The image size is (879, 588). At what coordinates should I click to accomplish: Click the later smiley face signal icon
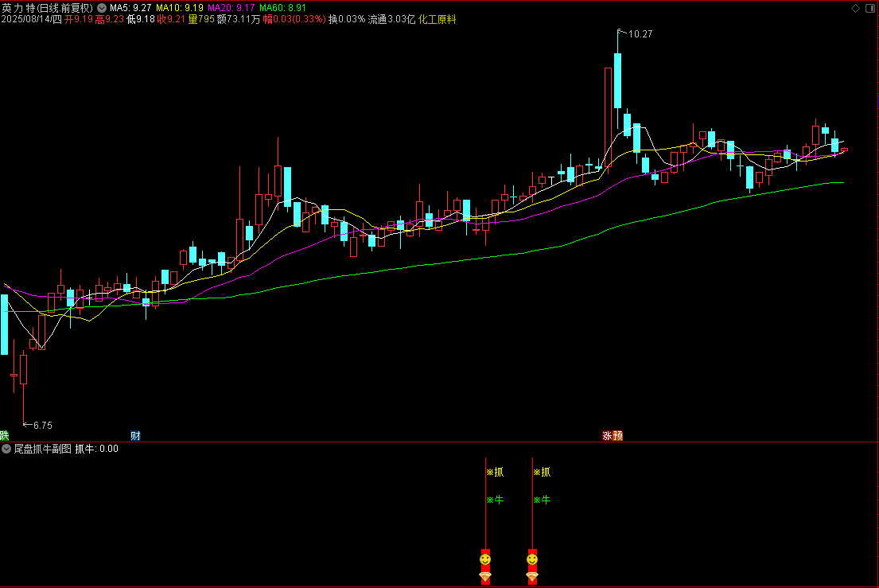coord(532,559)
